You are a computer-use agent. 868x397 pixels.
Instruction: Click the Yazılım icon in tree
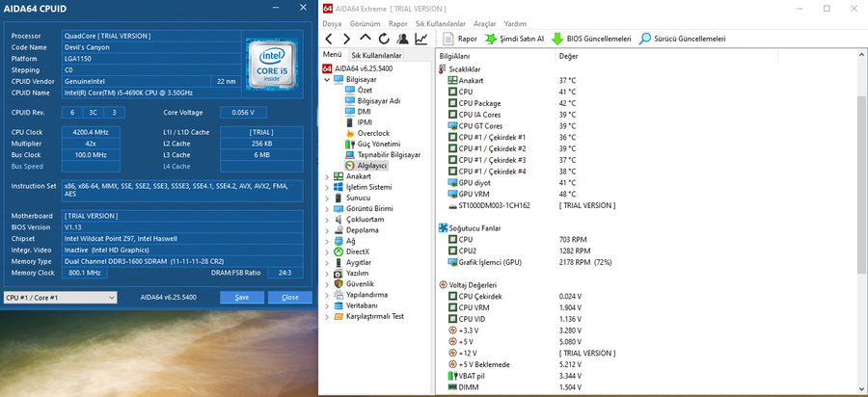[x=339, y=273]
